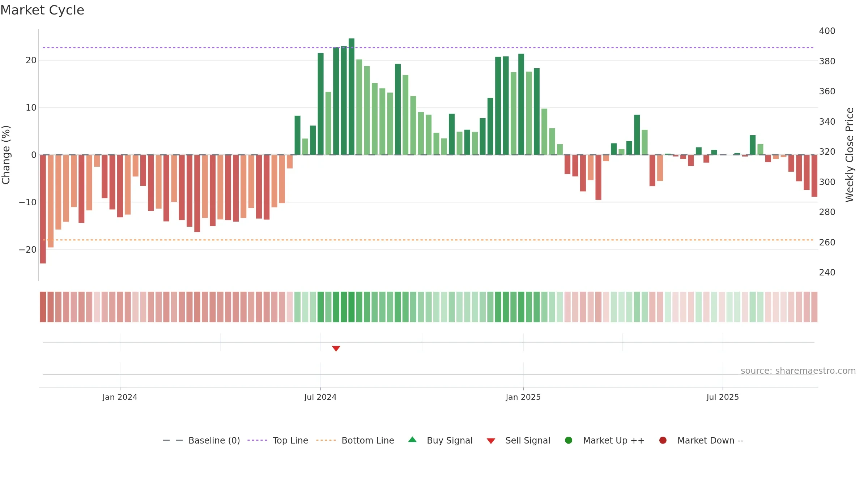
Task: Click the Jan 2024 x-axis label
Action: [120, 397]
